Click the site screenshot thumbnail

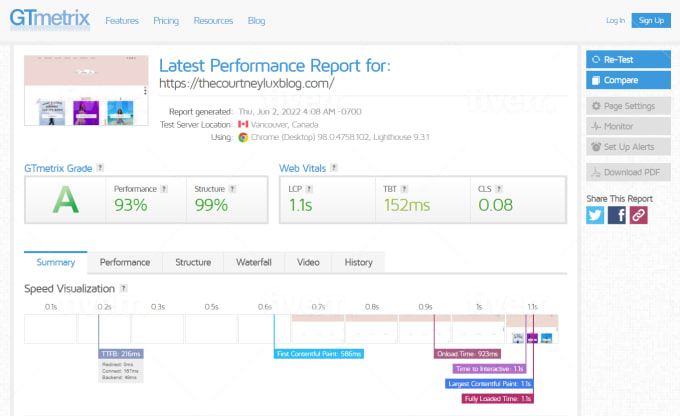[x=86, y=90]
